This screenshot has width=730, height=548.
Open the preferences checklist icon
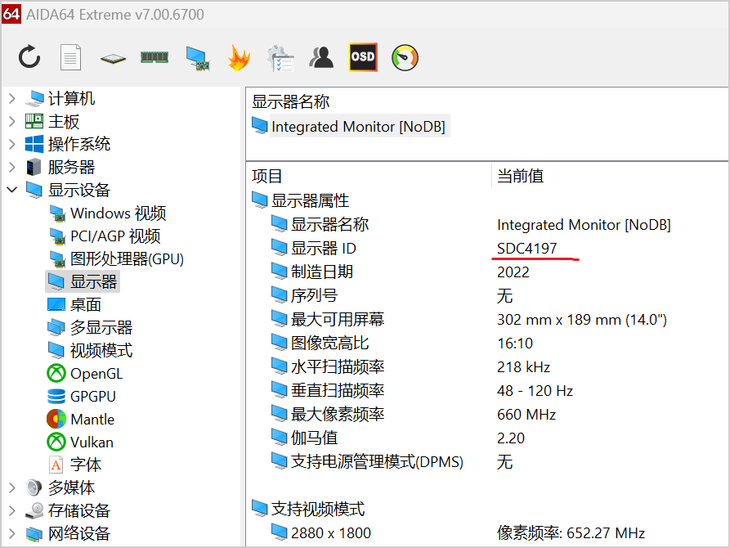click(x=280, y=58)
